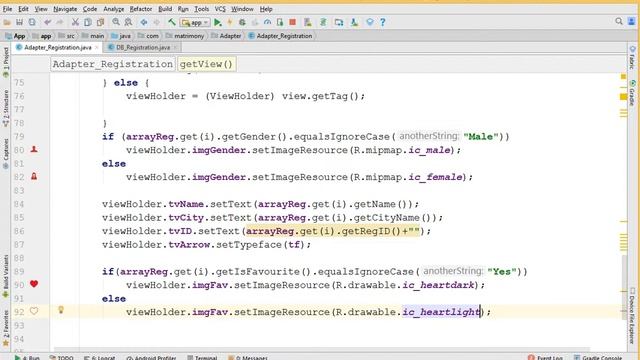Click the Undo arrow icon
This screenshot has height=360, width=640.
click(47, 22)
